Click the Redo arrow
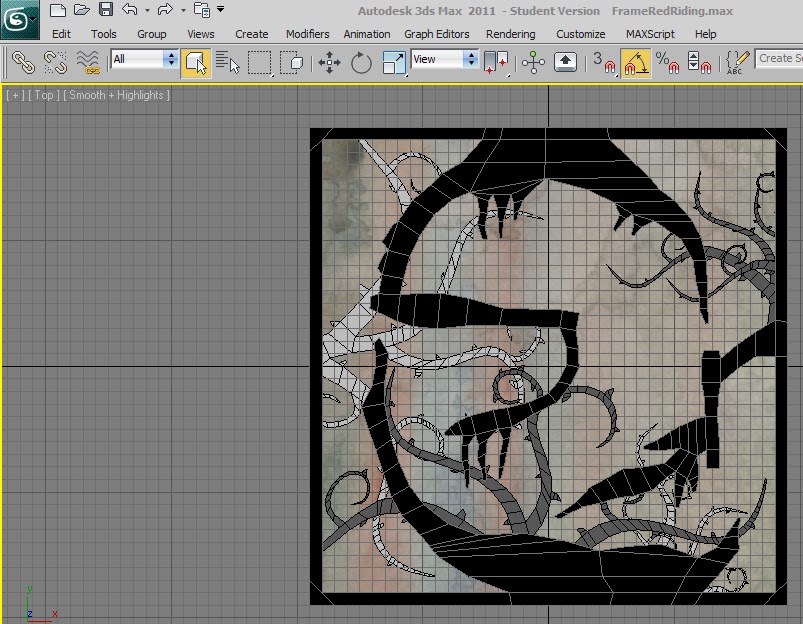The height and width of the screenshot is (624, 803). tap(165, 9)
